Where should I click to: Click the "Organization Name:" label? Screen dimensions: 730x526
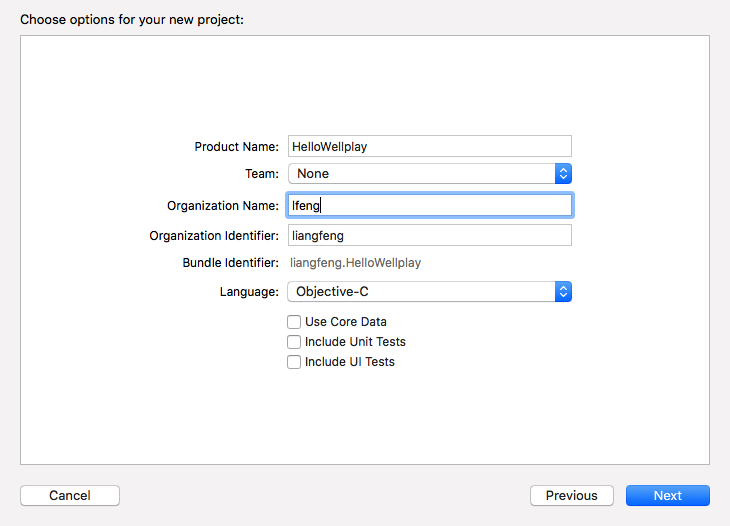(x=223, y=206)
